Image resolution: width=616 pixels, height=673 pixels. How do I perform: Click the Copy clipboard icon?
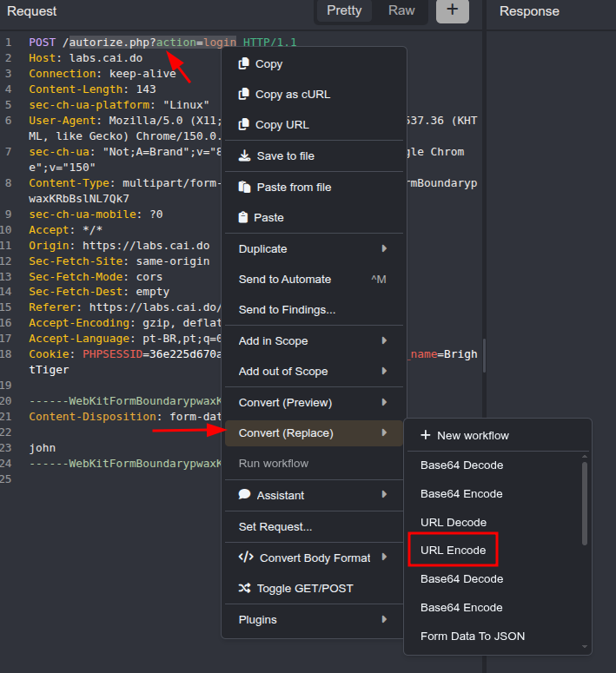tap(243, 63)
